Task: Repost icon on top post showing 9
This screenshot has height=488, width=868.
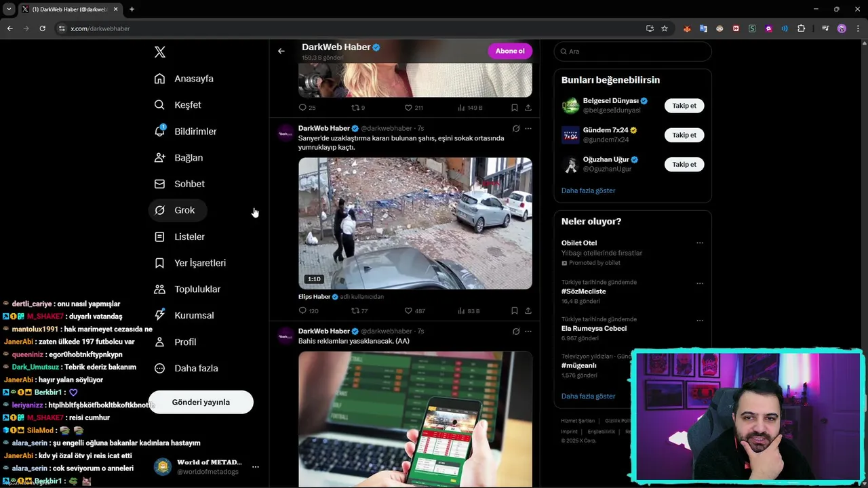Action: coord(355,108)
